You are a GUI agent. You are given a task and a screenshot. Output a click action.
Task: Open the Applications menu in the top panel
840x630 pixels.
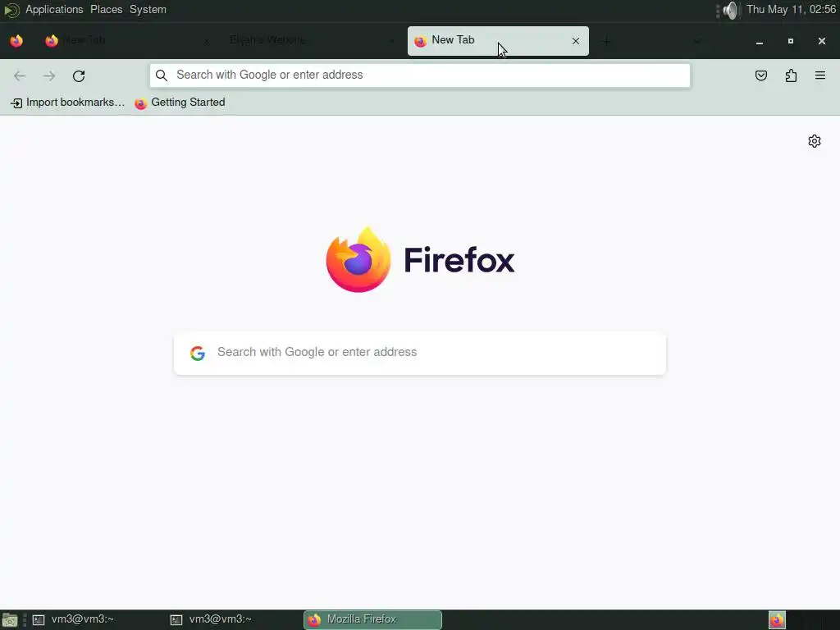54,10
